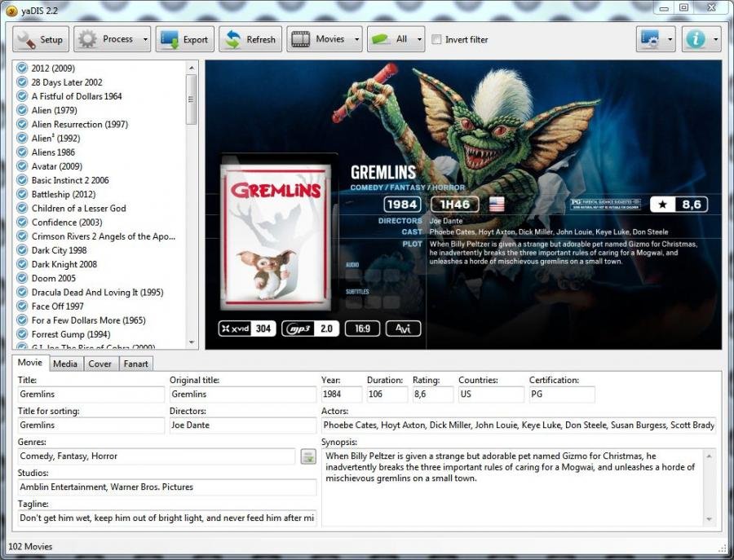Click the Certification field showing PG
734x560 pixels.
click(562, 395)
